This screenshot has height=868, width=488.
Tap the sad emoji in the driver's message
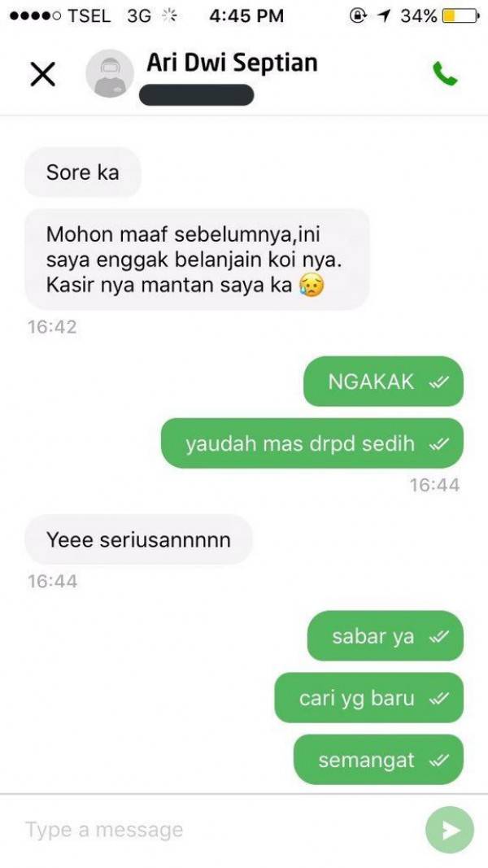[311, 285]
